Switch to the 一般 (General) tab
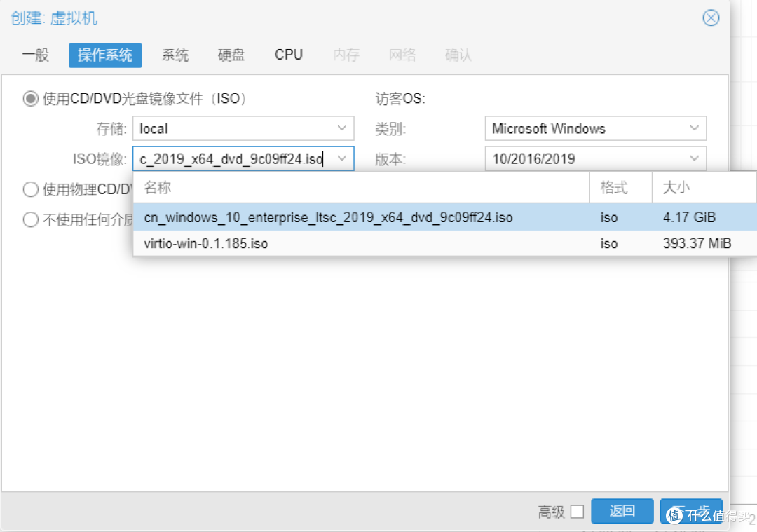The image size is (757, 532). coord(35,55)
